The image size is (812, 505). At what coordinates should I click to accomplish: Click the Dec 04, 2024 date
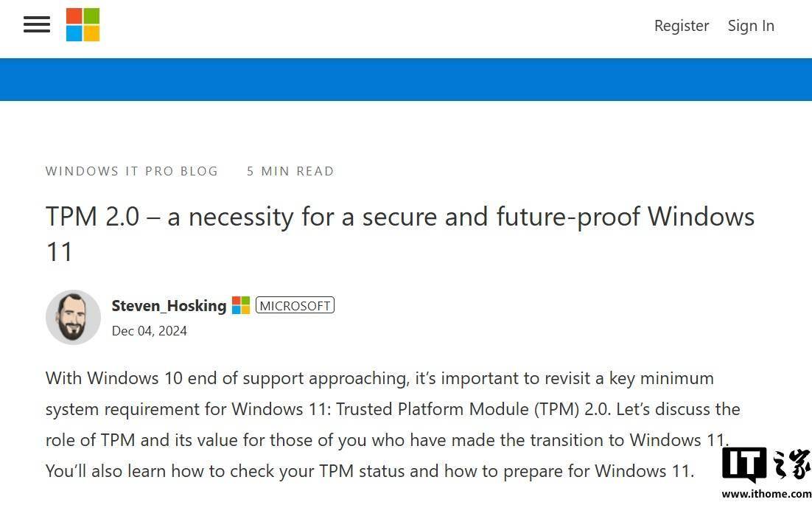click(149, 330)
